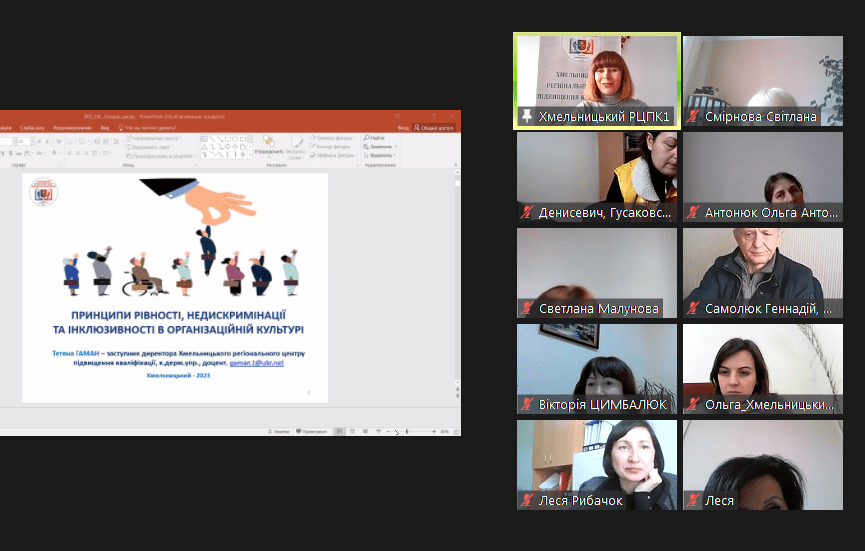Start slideshow from status bar icon

coord(377,431)
